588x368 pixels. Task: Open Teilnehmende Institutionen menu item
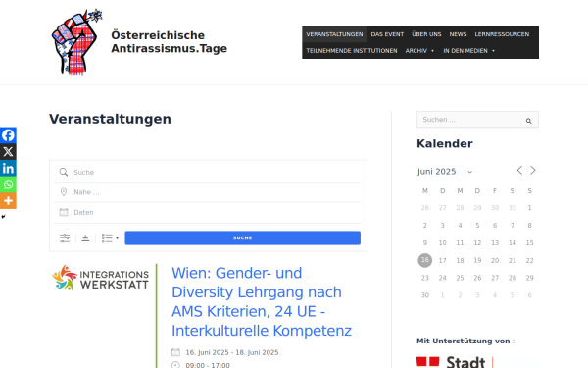pos(352,51)
